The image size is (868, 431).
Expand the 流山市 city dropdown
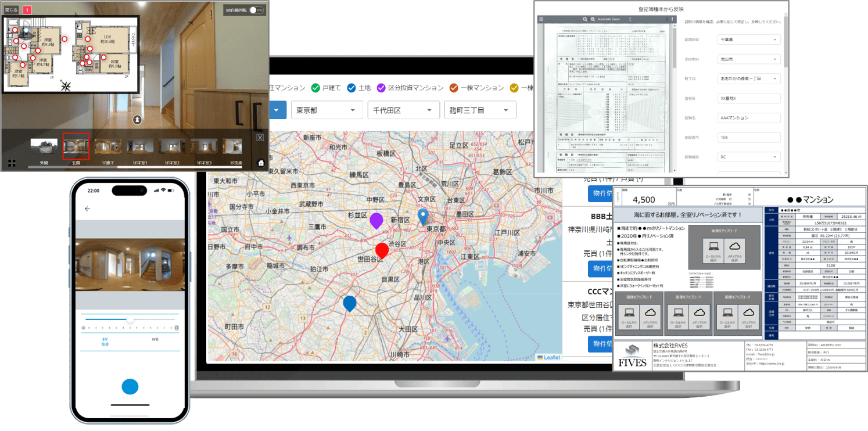point(748,59)
